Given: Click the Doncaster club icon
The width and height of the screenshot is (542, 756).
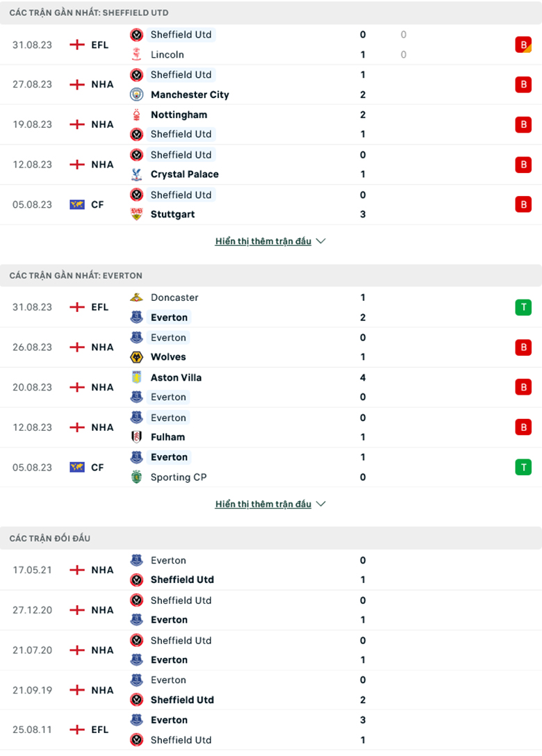Looking at the screenshot, I should (x=136, y=297).
